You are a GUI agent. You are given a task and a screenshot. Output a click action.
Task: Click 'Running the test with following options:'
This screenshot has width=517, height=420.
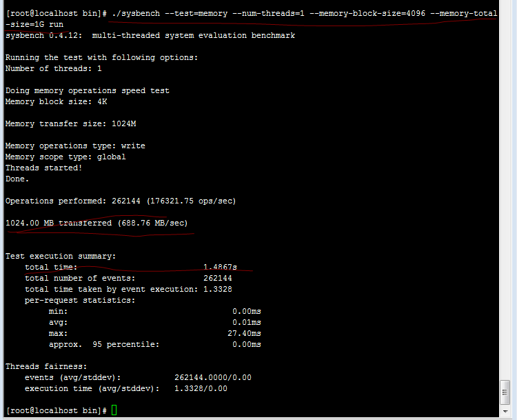click(101, 58)
